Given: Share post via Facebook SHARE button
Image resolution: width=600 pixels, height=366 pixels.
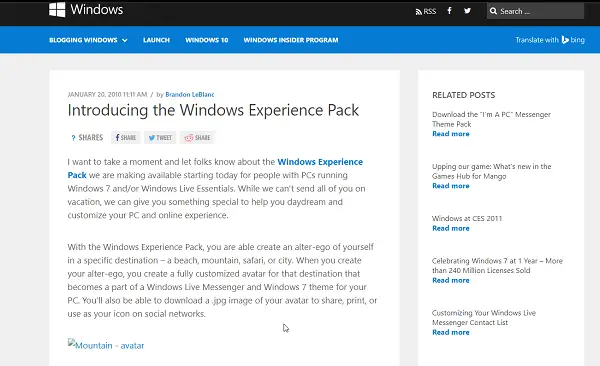Looking at the screenshot, I should coord(126,137).
